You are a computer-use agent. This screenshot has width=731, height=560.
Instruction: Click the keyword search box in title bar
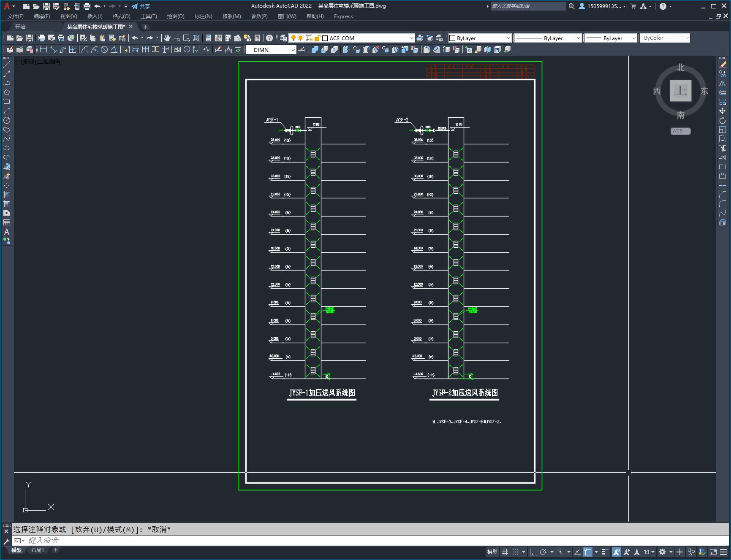(528, 6)
